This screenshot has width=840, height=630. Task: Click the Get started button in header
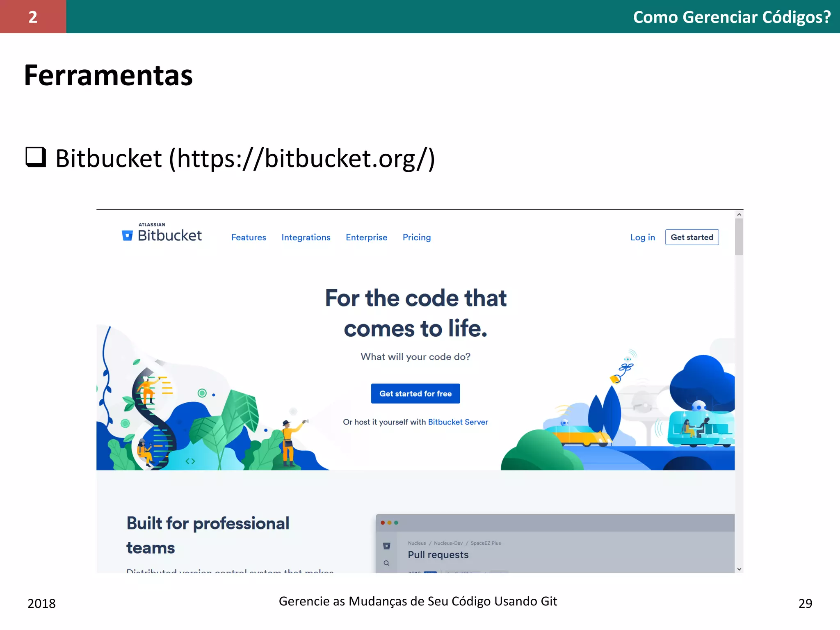pos(692,237)
